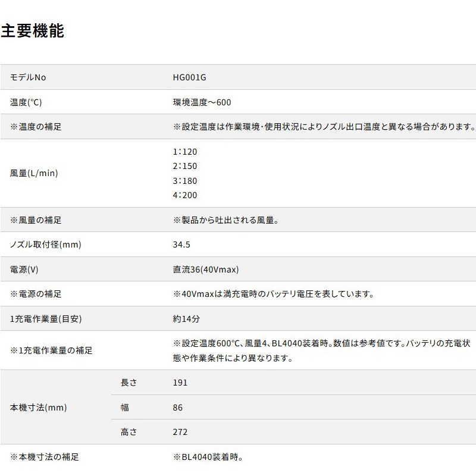This screenshot has width=476, height=476.
Task: Select the モデルNo label cell
Action: [x=28, y=77]
